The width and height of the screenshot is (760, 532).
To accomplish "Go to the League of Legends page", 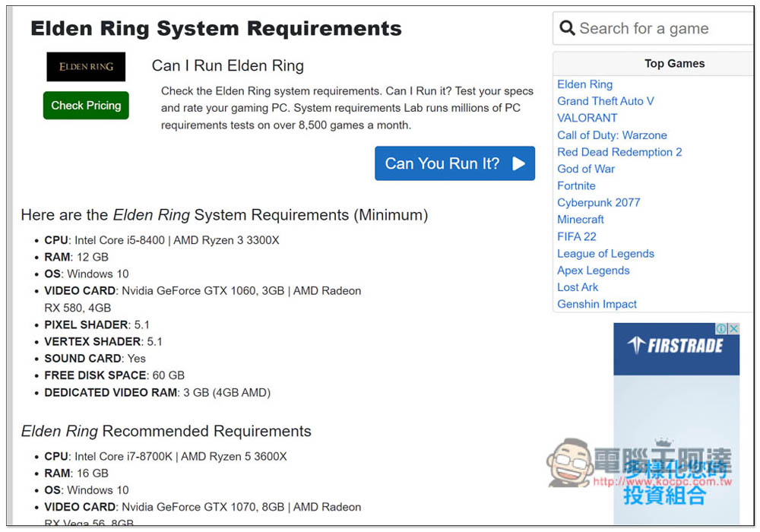I will click(606, 253).
